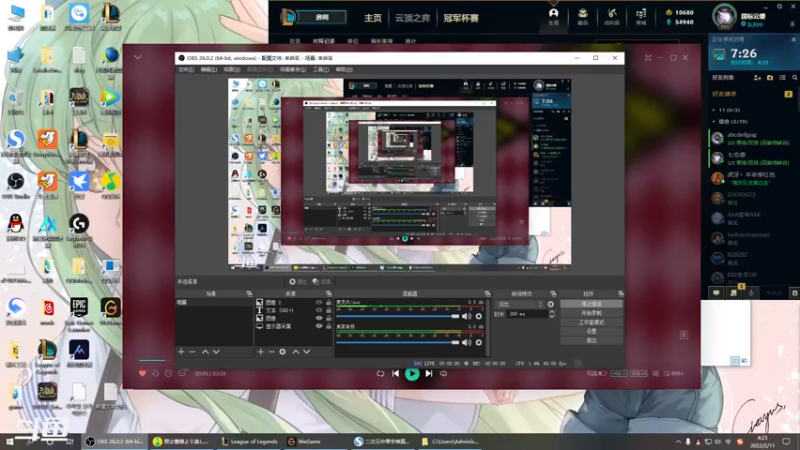Toggle lock on source 显示器采集
800x450 pixels.
(x=329, y=326)
